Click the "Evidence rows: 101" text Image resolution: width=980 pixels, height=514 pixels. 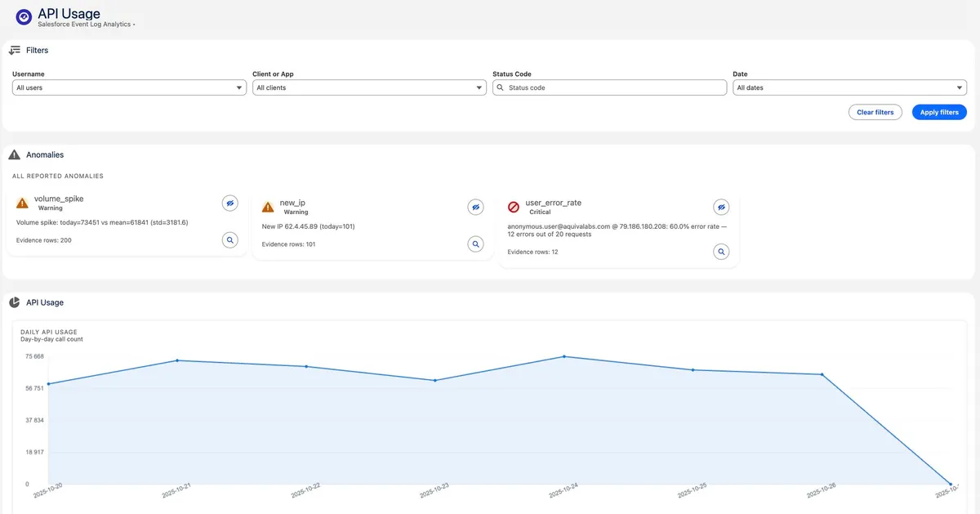tap(288, 244)
